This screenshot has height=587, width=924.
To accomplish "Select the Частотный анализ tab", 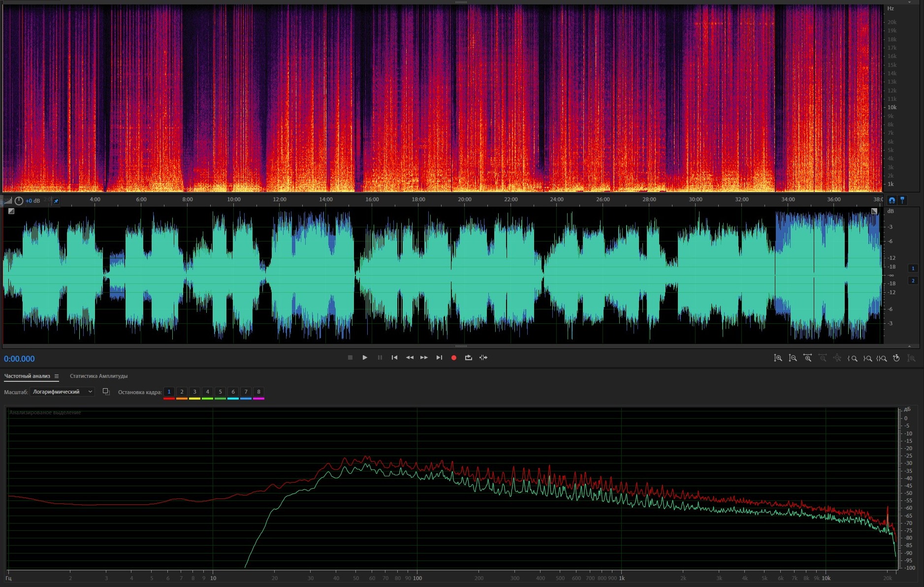I will point(27,376).
